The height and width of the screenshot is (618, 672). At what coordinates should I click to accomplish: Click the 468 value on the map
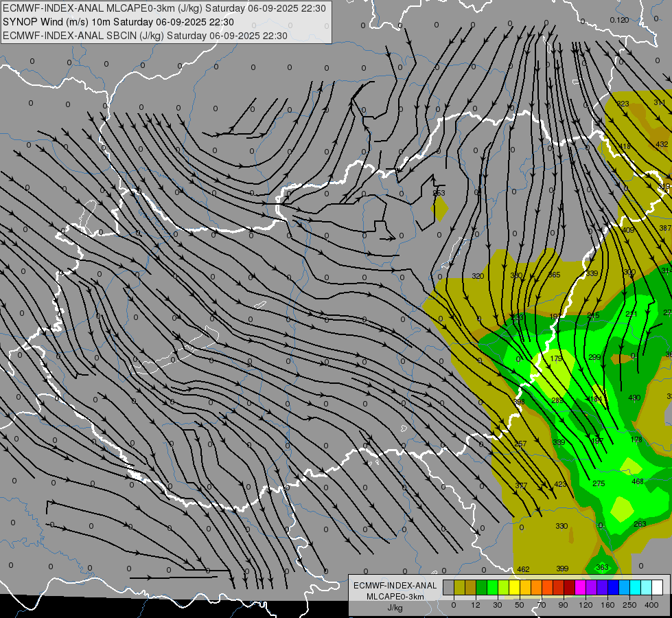[x=638, y=481]
